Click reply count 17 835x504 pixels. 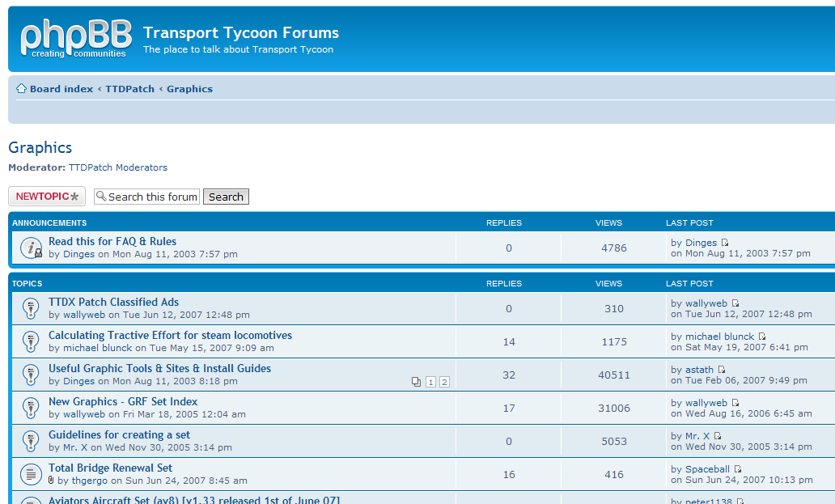509,408
